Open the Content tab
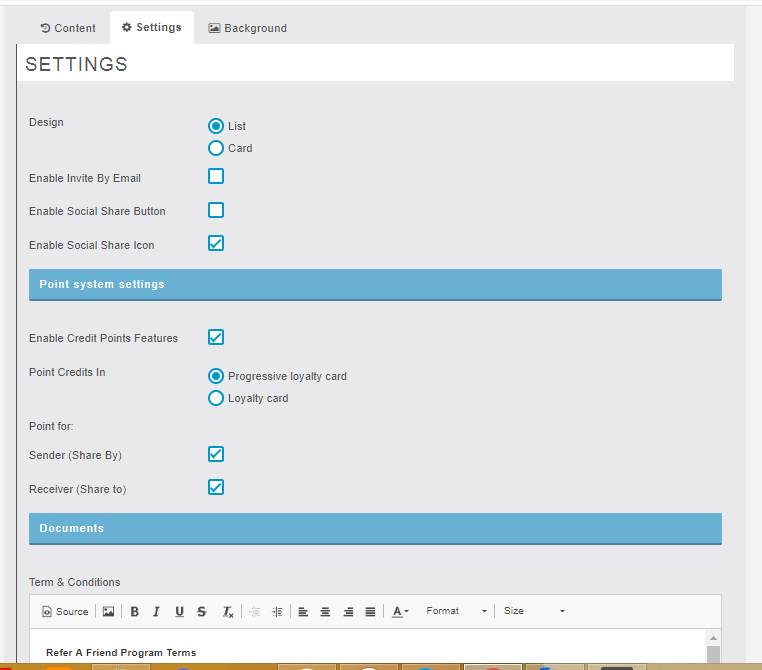762x670 pixels. pos(68,28)
